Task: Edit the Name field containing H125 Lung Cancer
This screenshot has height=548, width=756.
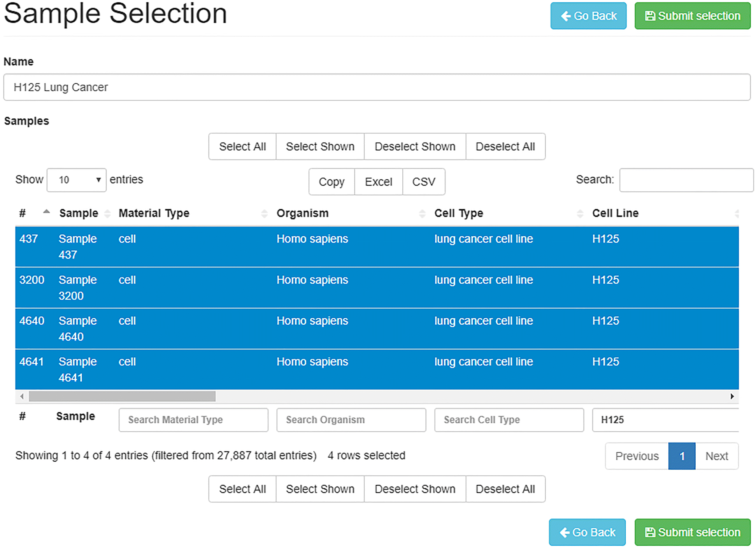Action: 377,87
